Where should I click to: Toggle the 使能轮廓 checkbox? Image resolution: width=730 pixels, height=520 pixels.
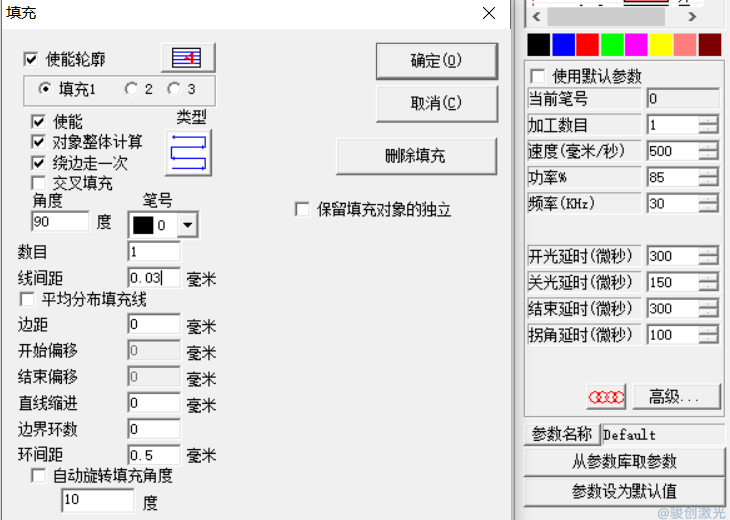[31, 59]
